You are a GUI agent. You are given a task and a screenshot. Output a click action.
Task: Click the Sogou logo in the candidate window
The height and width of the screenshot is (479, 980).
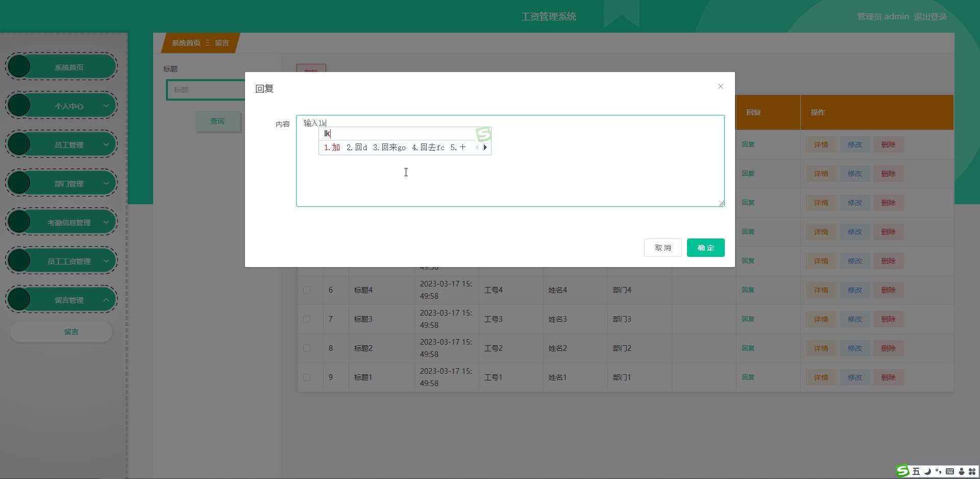click(x=483, y=134)
